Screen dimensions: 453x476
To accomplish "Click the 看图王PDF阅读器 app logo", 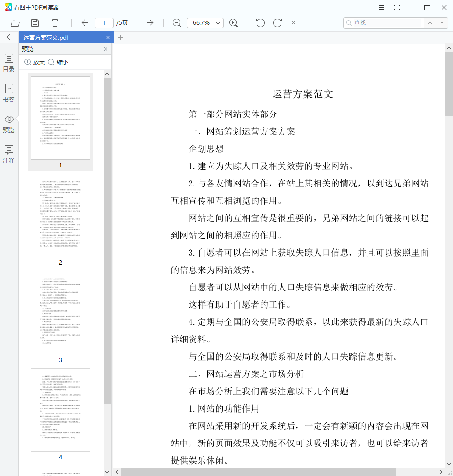I will 9,7.
